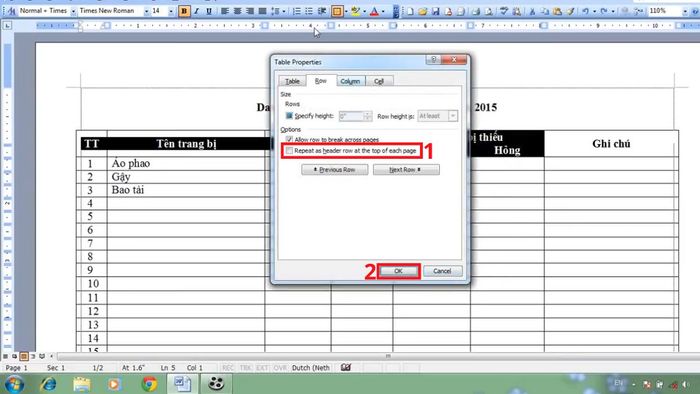Click the Outside Border icon
Screen dimensions: 700x394
(337, 11)
